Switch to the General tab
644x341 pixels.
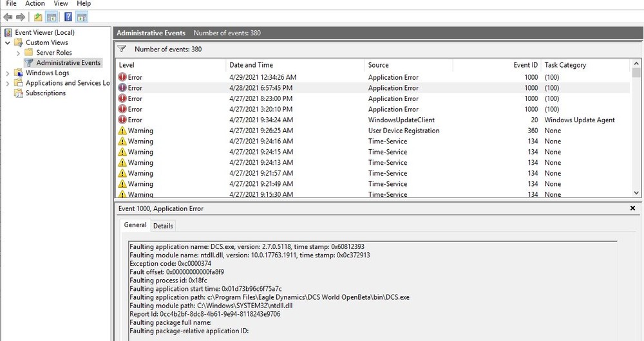[x=135, y=225]
